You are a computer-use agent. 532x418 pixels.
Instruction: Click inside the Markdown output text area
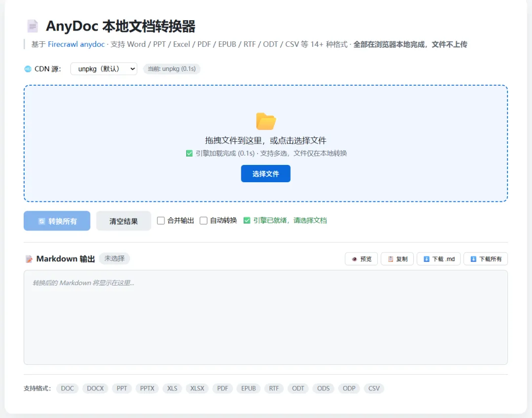(x=266, y=317)
